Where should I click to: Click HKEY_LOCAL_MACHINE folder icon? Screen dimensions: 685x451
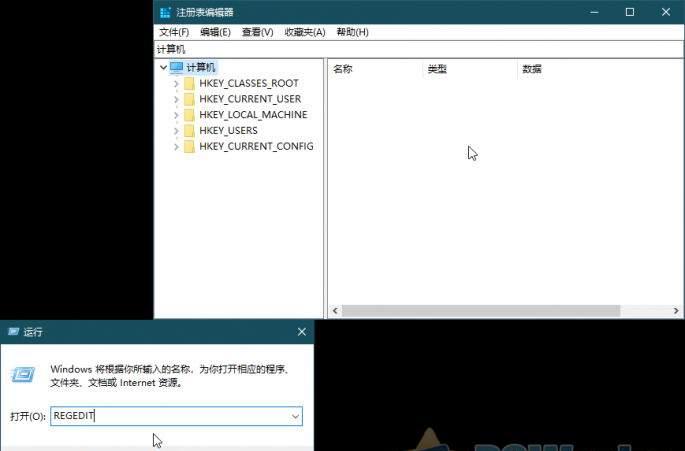pyautogui.click(x=189, y=115)
